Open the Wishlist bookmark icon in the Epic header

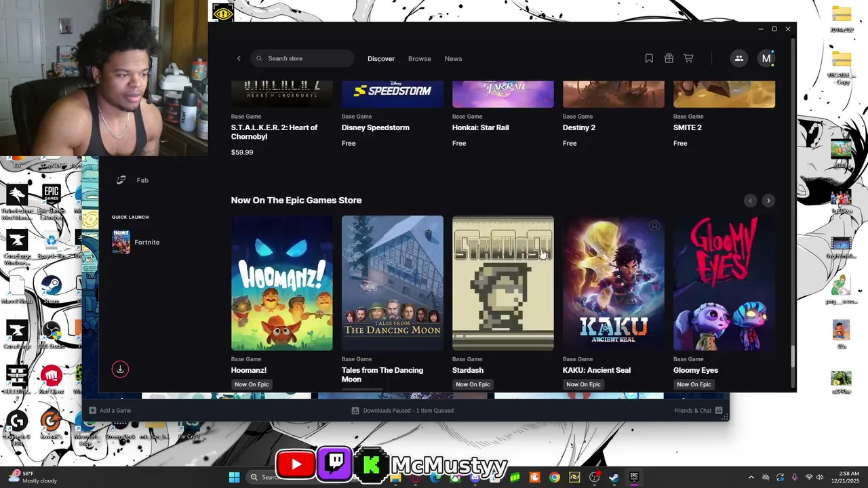(x=649, y=58)
